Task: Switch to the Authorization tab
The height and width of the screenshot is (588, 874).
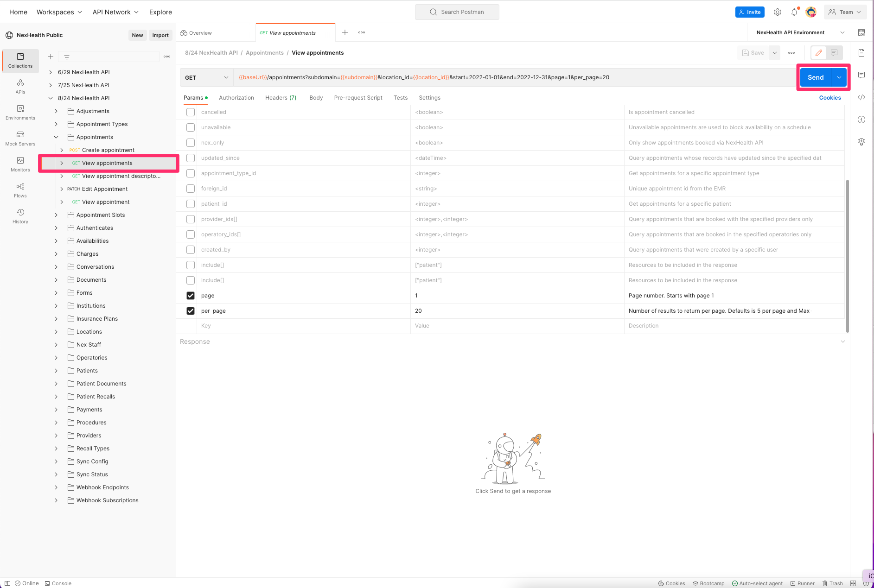Action: (236, 98)
